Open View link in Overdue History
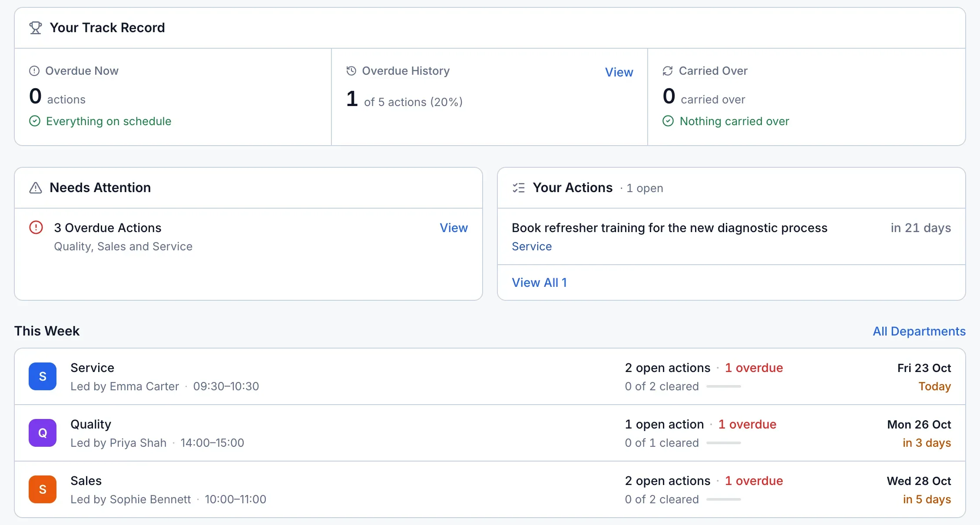Screen dimensions: 980x525 pyautogui.click(x=619, y=72)
